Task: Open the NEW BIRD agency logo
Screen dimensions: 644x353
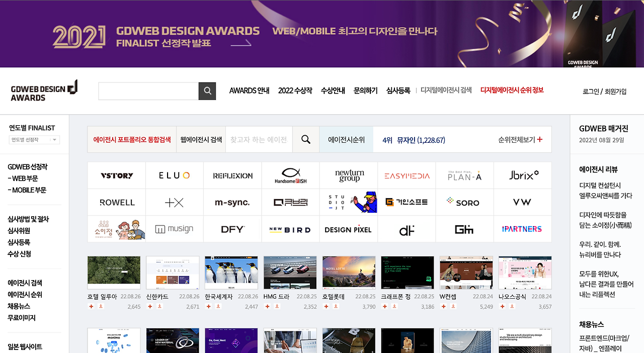Action: pos(291,229)
